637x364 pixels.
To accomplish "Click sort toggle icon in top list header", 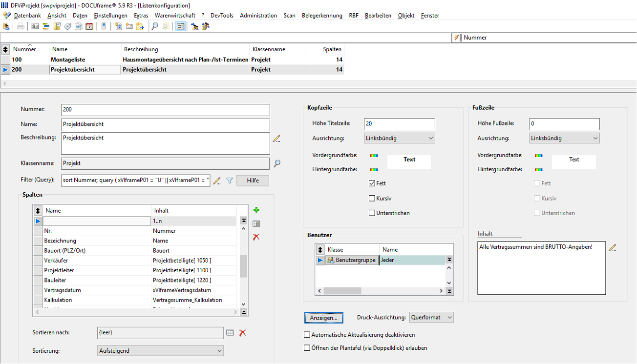I will [x=5, y=49].
